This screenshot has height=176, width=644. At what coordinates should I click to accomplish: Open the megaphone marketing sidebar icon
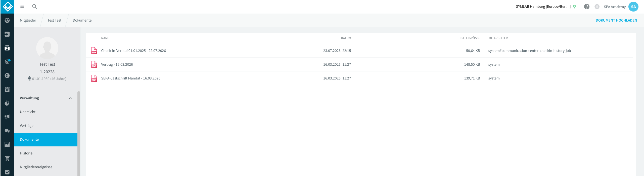tap(7, 117)
